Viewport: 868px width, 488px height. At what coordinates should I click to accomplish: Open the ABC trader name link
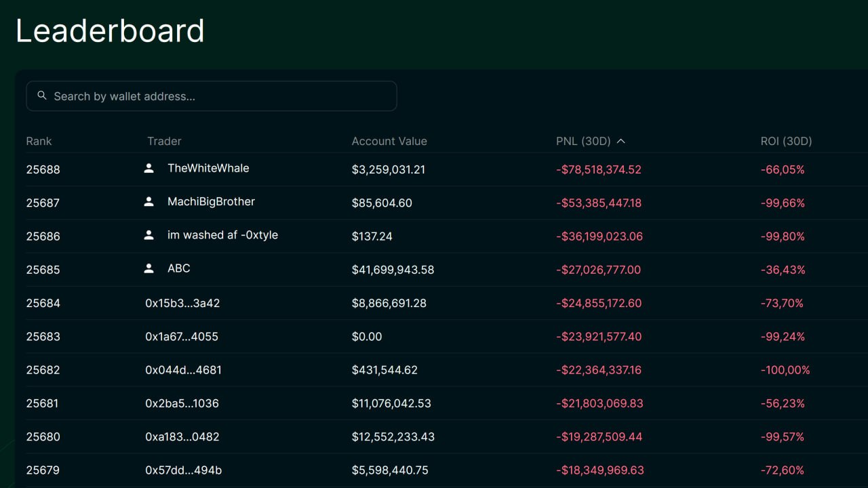tap(179, 268)
